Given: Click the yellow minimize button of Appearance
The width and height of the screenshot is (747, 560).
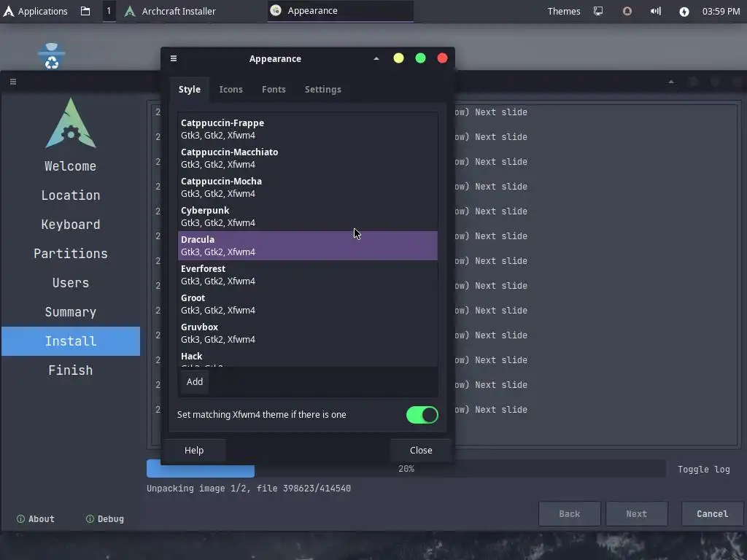Looking at the screenshot, I should pos(398,58).
